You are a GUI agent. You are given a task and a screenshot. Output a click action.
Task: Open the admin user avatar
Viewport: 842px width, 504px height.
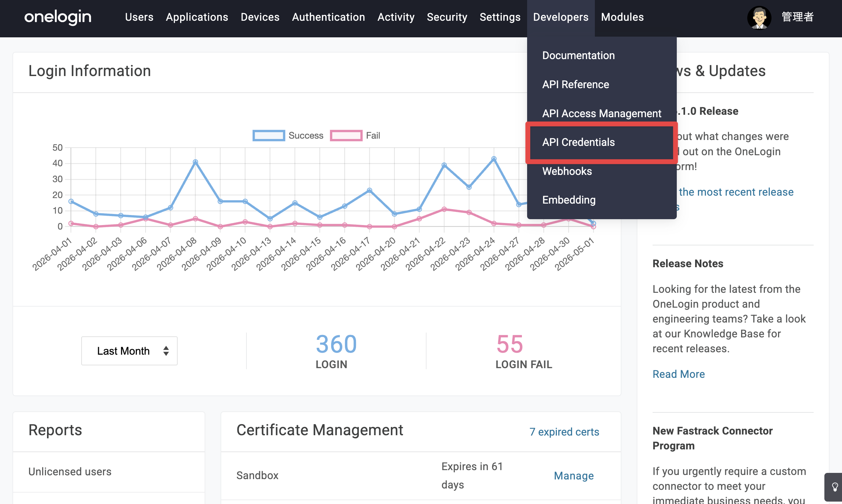tap(759, 18)
